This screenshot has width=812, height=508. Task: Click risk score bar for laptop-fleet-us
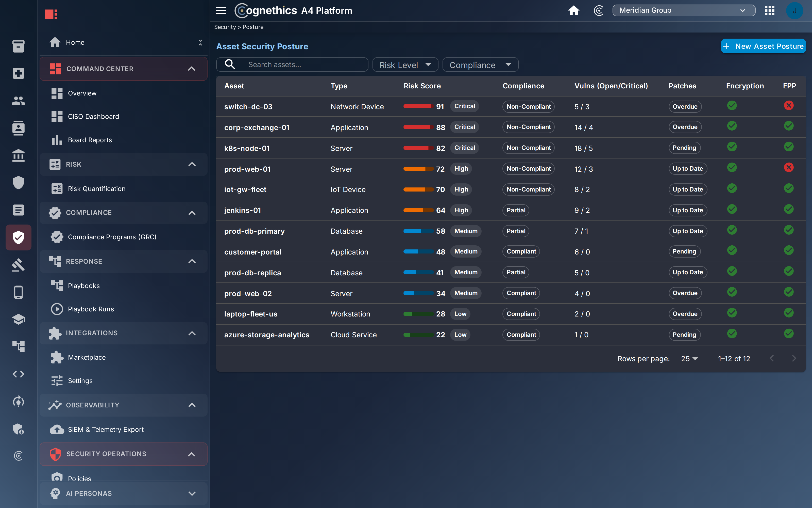tap(418, 314)
